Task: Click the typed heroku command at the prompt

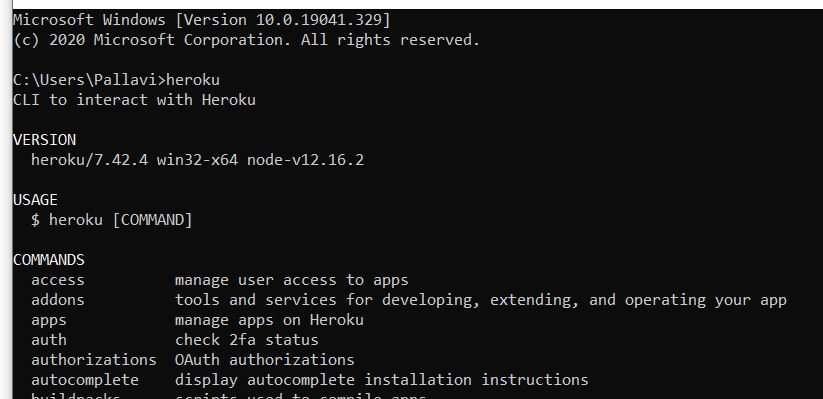Action: click(193, 80)
